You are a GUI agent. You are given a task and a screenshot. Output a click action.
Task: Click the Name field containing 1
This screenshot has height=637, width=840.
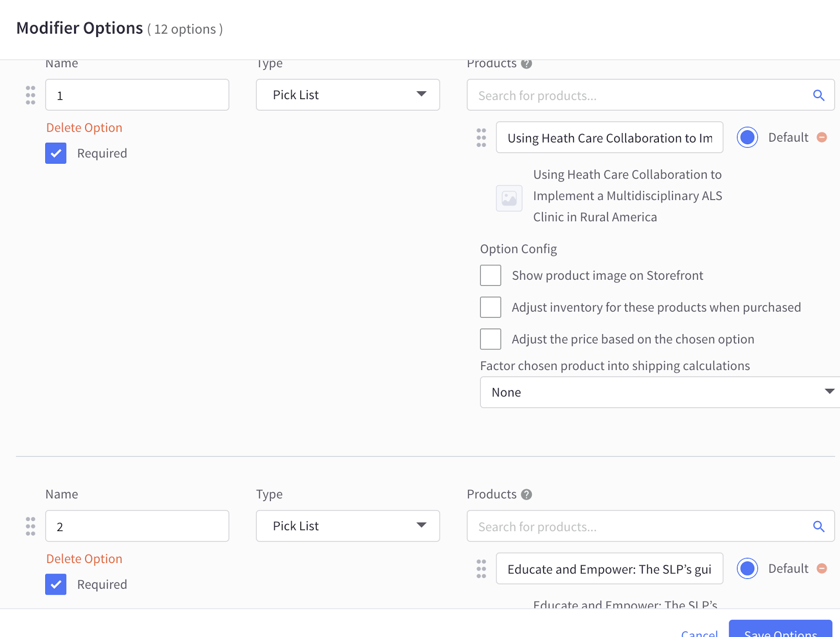pos(137,95)
